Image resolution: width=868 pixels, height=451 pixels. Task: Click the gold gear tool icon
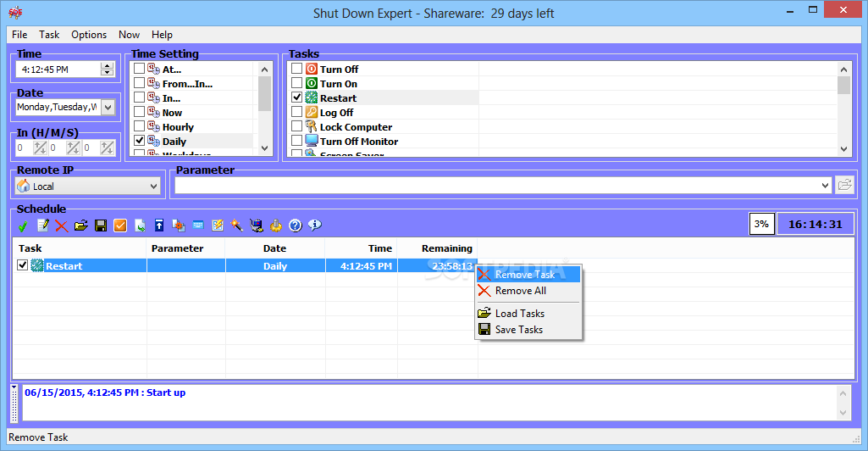(x=276, y=225)
